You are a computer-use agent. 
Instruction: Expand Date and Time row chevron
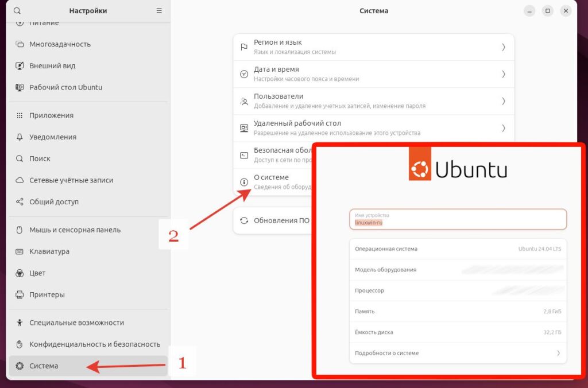[503, 74]
